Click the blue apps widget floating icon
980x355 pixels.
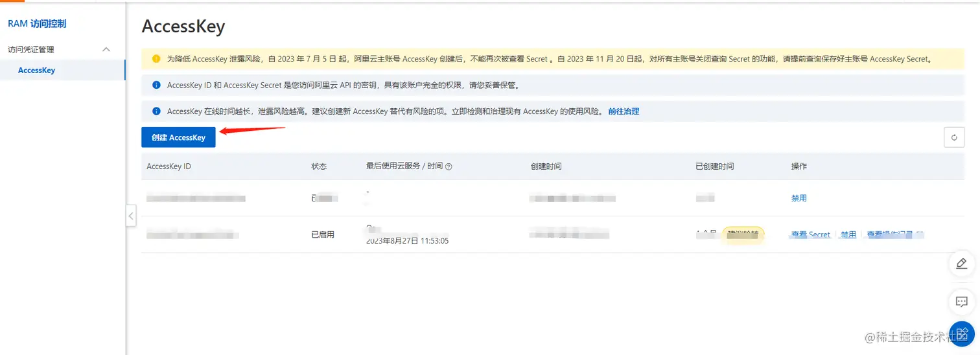[x=962, y=334]
